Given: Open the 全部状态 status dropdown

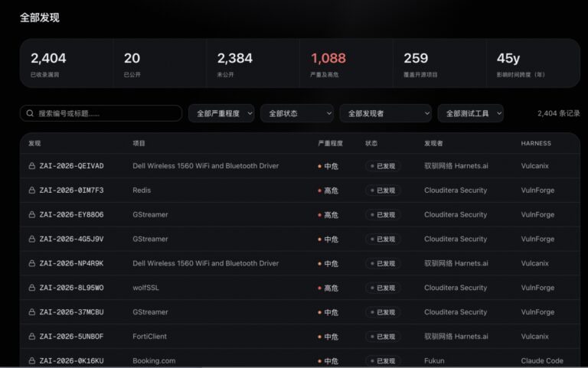Looking at the screenshot, I should (297, 113).
